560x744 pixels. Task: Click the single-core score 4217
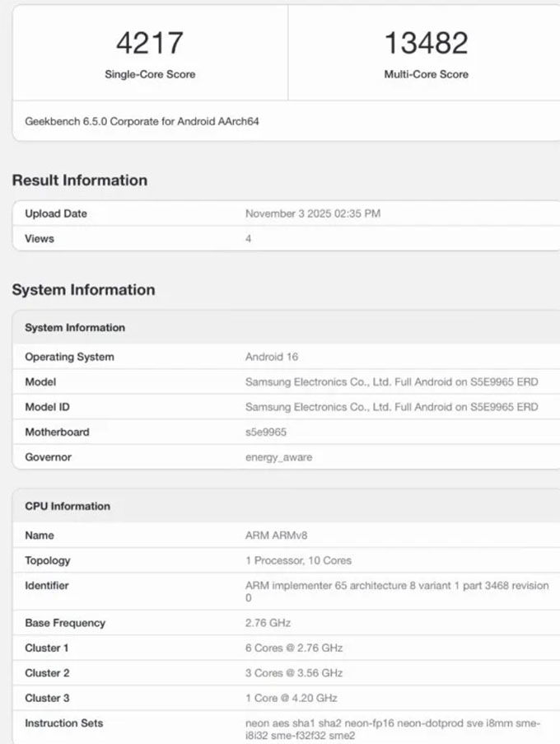149,43
